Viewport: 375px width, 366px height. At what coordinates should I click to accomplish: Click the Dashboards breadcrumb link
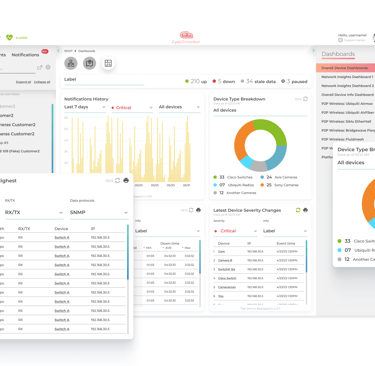coord(87,51)
